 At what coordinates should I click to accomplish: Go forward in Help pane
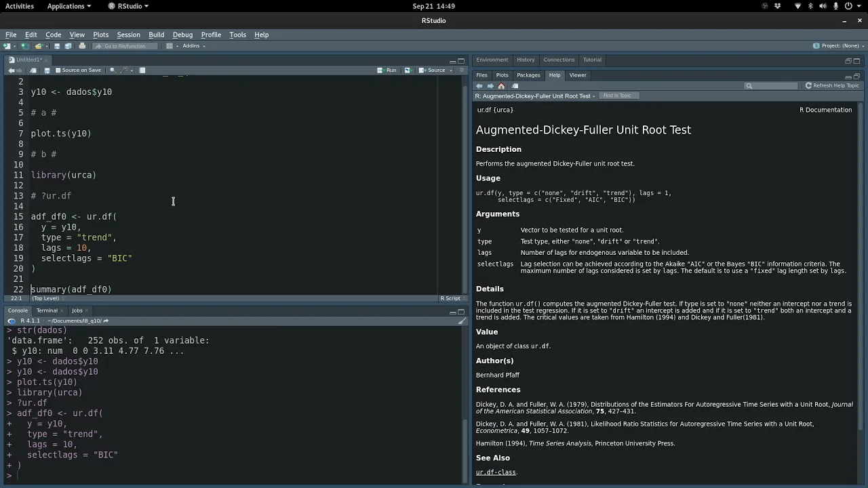click(490, 86)
